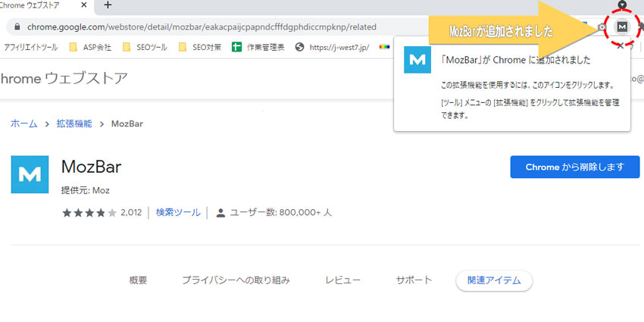This screenshot has height=322, width=644.
Task: Switch to the プライバシーへの取り組み tab
Action: (236, 280)
